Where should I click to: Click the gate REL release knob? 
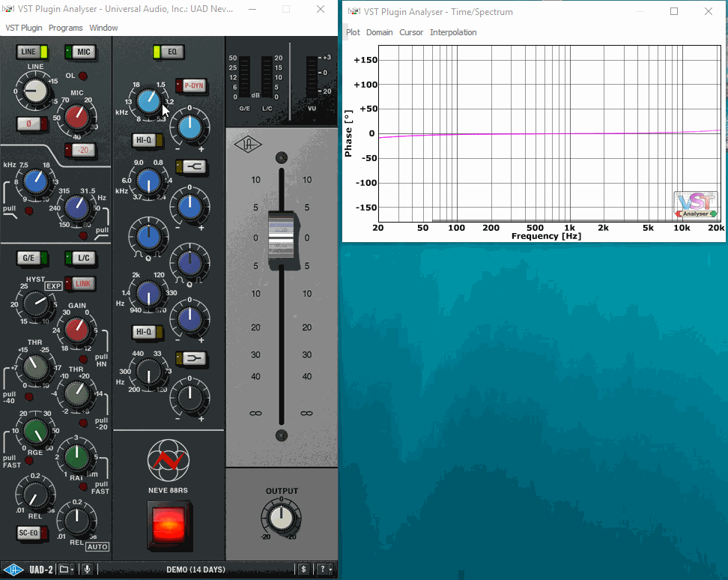pyautogui.click(x=35, y=494)
